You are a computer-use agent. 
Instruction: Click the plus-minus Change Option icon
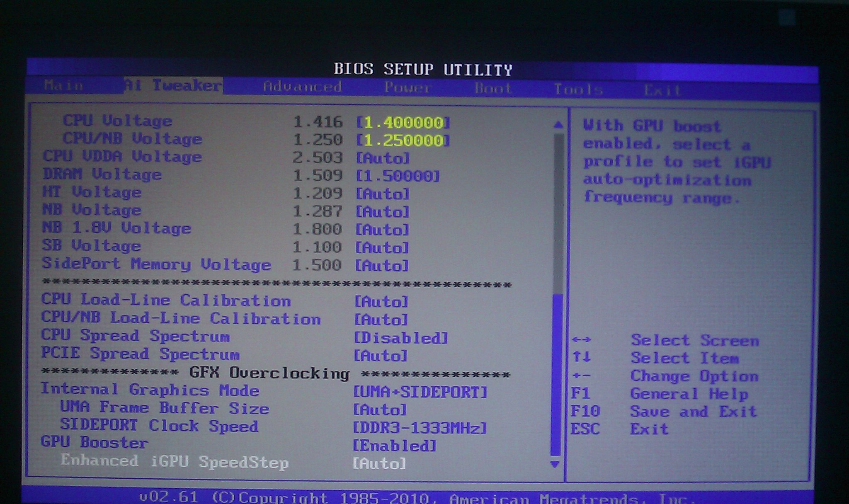(x=581, y=376)
